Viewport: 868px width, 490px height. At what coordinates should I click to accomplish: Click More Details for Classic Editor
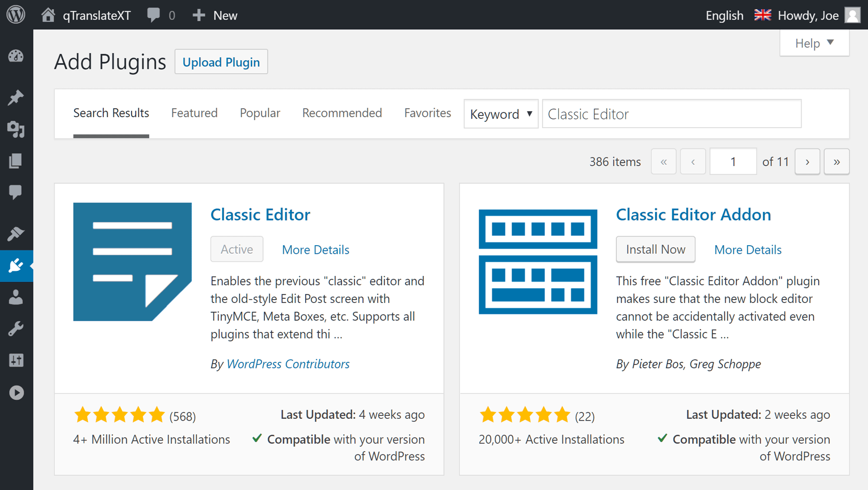(x=316, y=249)
